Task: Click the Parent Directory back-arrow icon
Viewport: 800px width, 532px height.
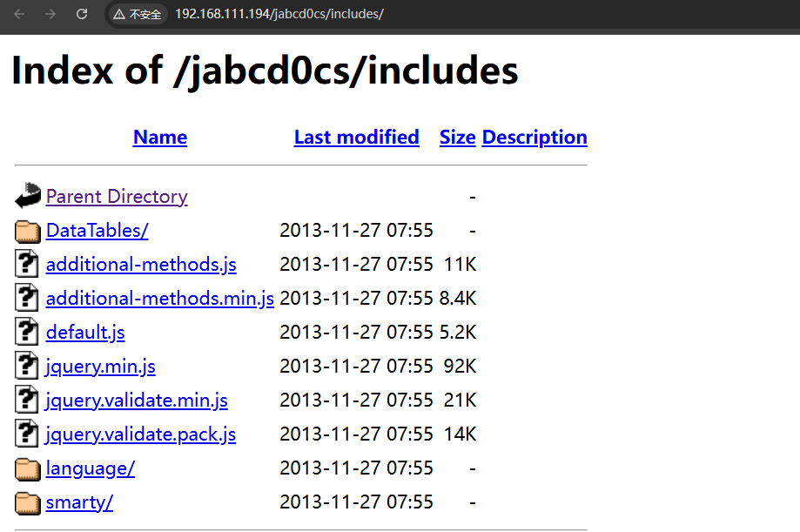Action: pos(28,196)
